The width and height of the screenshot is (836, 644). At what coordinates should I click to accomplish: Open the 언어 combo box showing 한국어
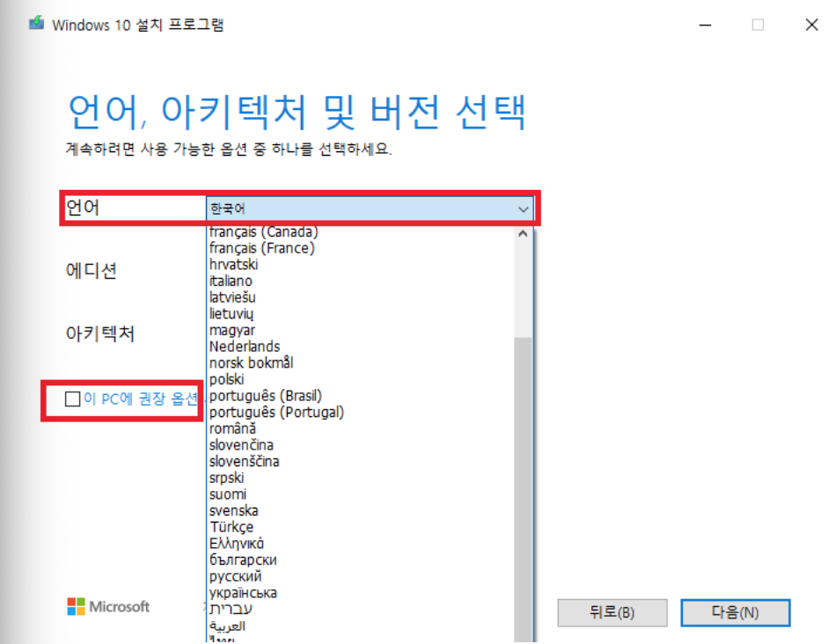370,209
